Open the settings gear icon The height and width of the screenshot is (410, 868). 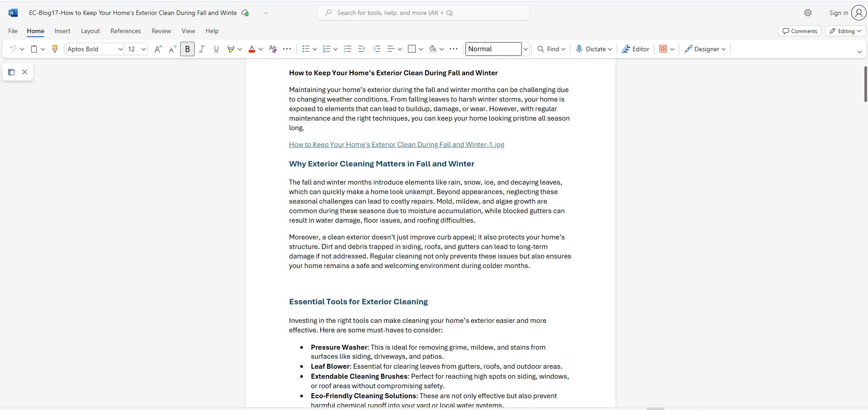click(808, 13)
